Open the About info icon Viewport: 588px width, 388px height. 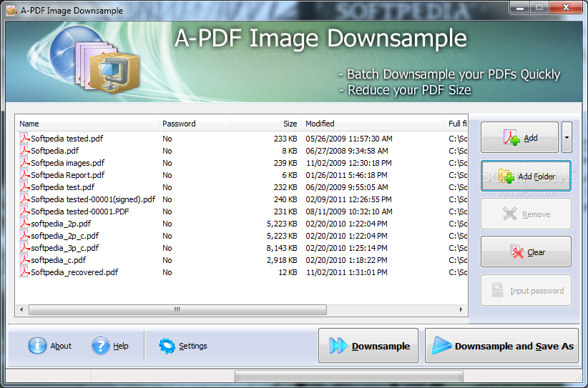37,346
